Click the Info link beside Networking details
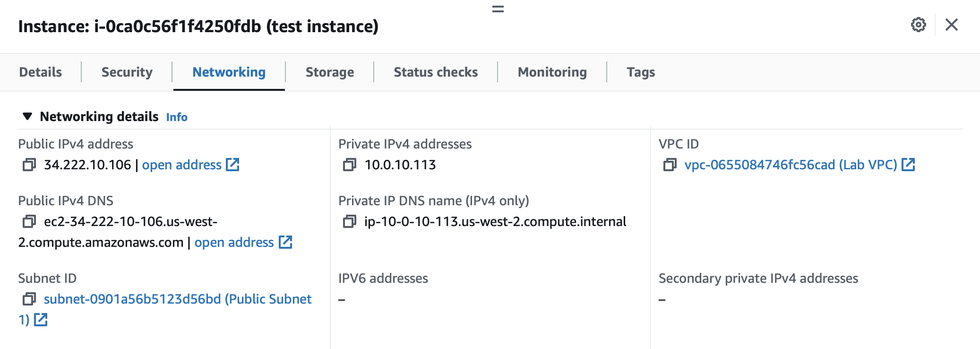The image size is (980, 349). point(177,117)
